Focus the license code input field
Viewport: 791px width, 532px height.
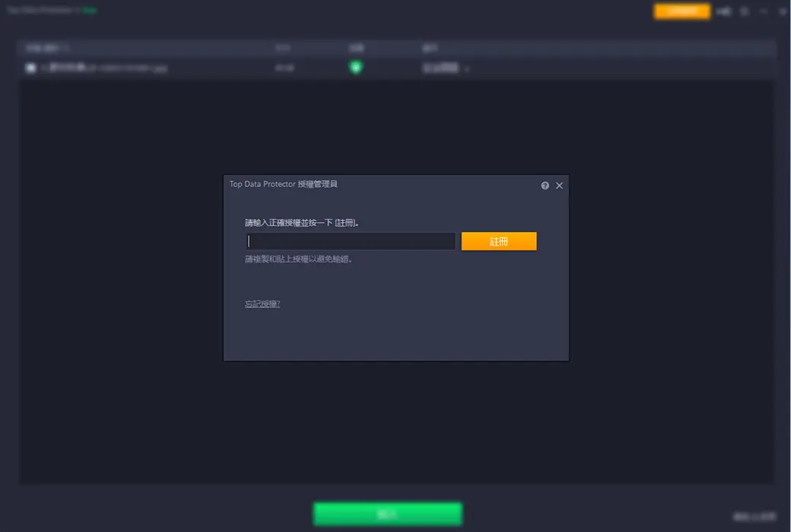tap(351, 241)
